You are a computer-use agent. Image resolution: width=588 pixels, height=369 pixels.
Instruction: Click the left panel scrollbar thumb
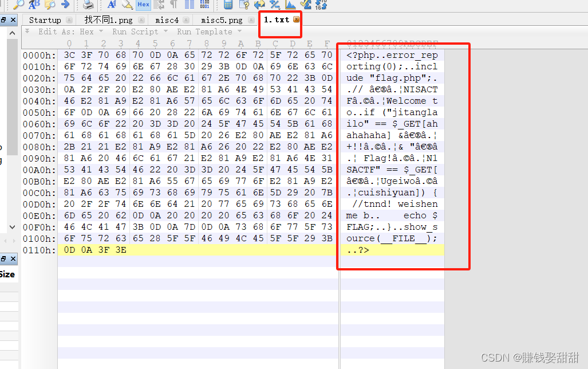click(13, 97)
